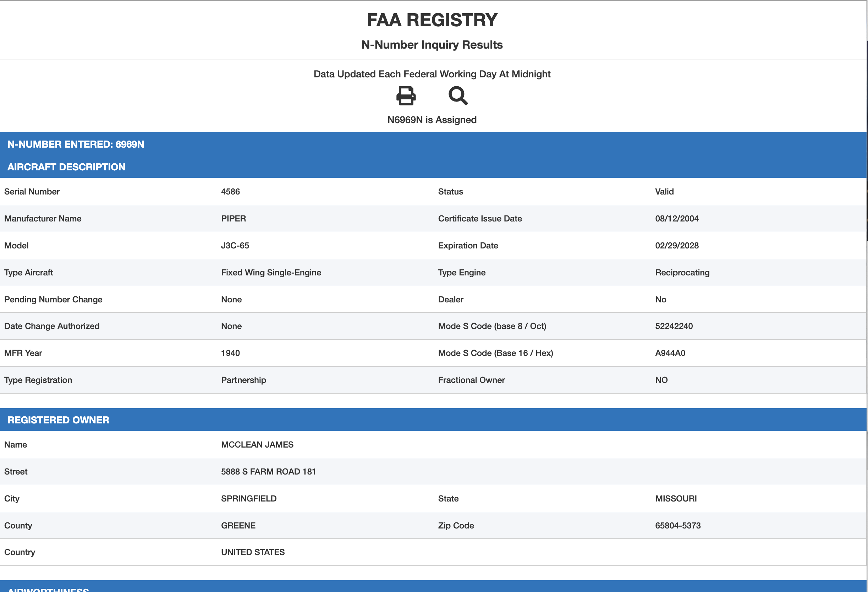
Task: Click the FAA REGISTRY page title
Action: tap(432, 20)
